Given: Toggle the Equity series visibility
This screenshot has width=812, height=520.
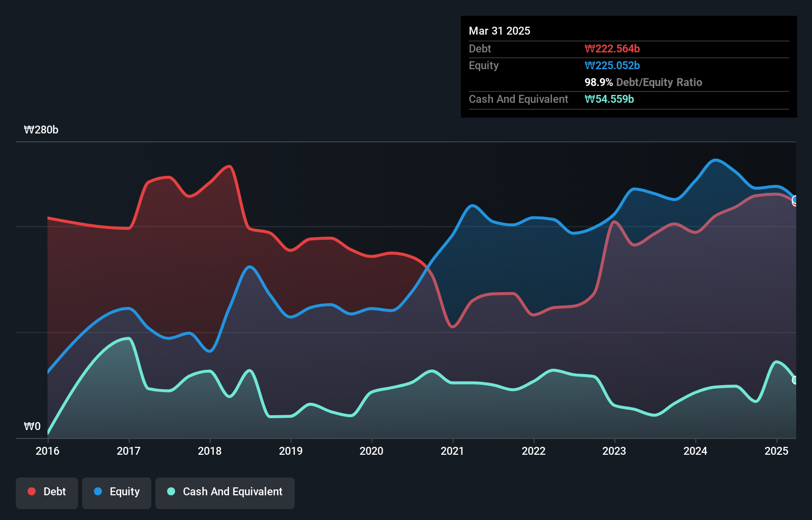Looking at the screenshot, I should (x=117, y=492).
